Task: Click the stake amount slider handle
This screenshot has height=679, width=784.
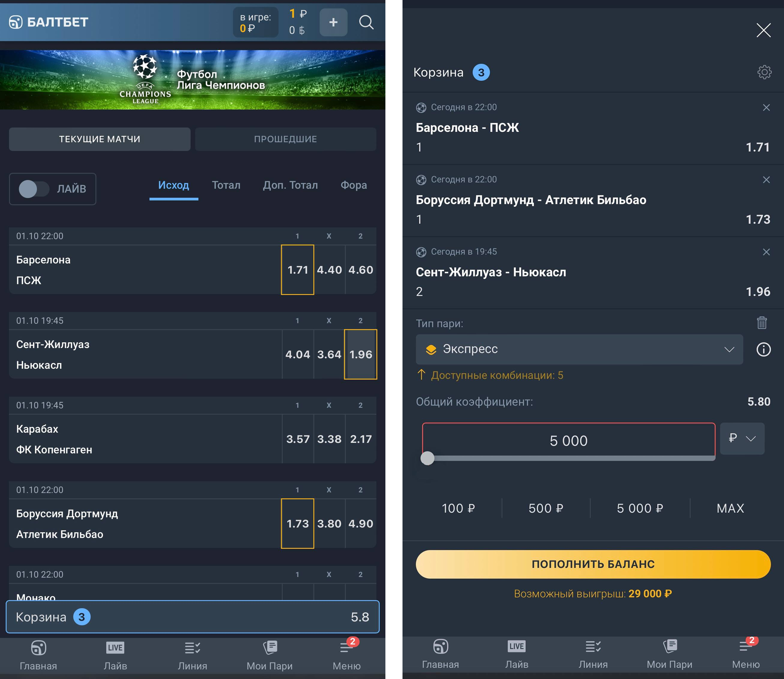Action: [x=427, y=458]
